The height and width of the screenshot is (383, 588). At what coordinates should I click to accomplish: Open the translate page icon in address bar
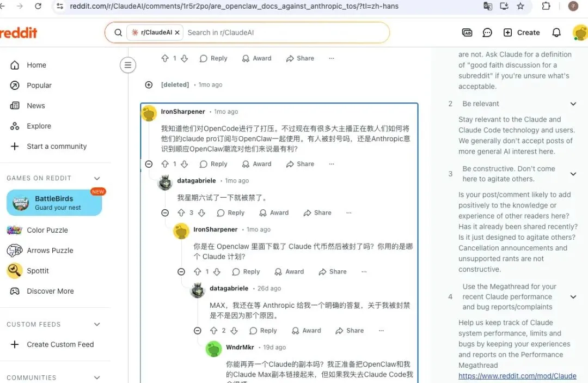point(487,6)
